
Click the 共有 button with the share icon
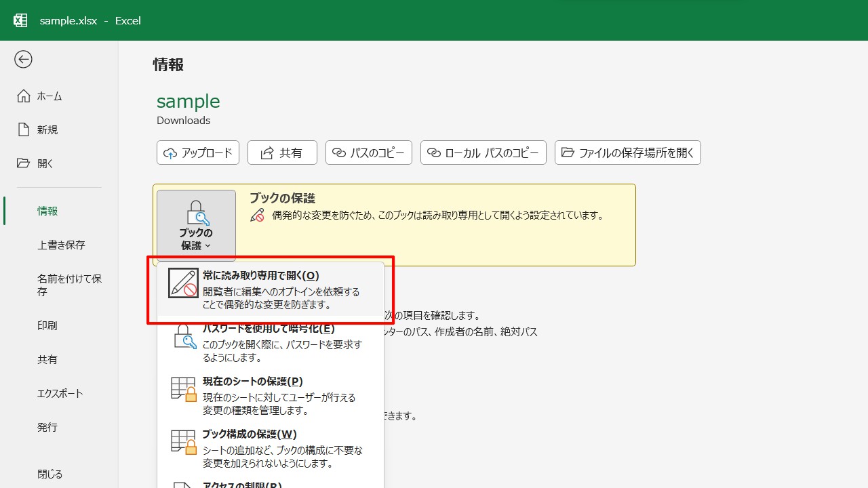pos(282,152)
